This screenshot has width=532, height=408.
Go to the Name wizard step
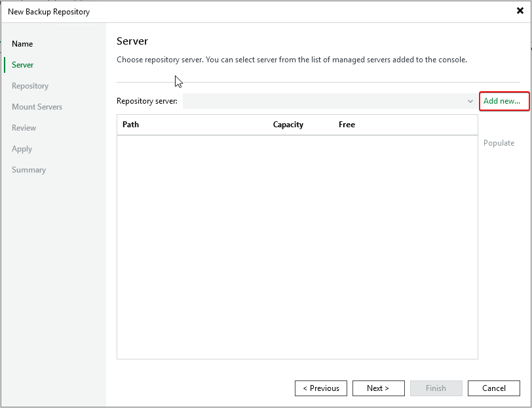pos(22,44)
